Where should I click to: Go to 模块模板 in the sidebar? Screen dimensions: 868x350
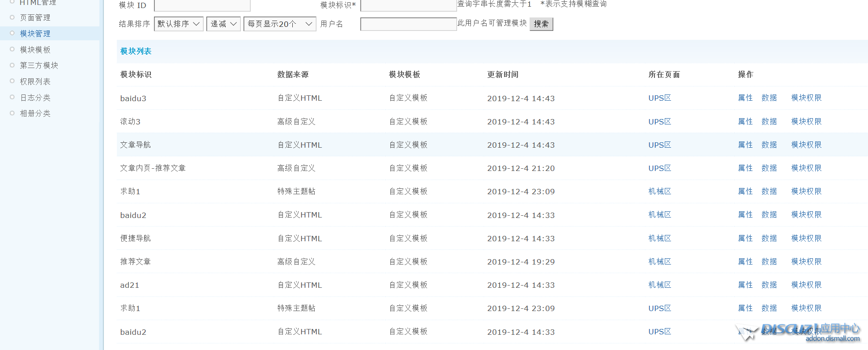click(x=35, y=50)
